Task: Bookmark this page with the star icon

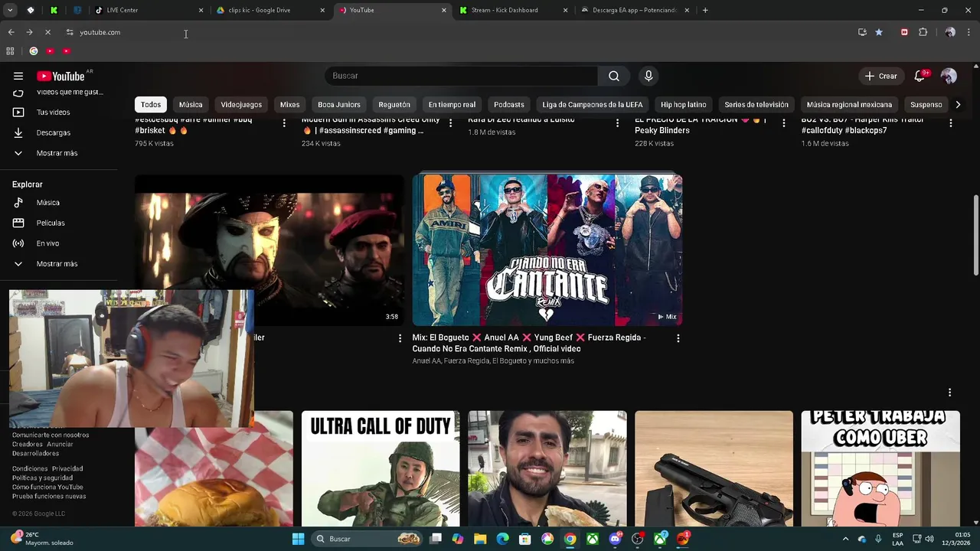Action: click(x=879, y=32)
